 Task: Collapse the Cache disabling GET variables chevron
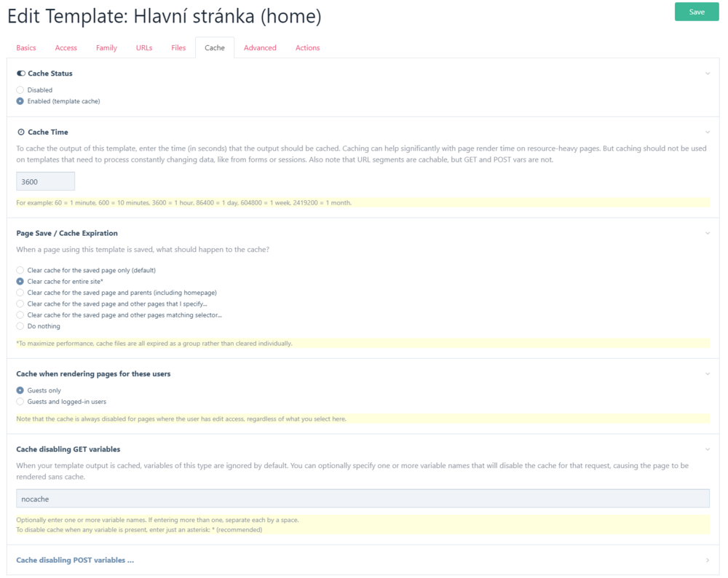tap(708, 449)
